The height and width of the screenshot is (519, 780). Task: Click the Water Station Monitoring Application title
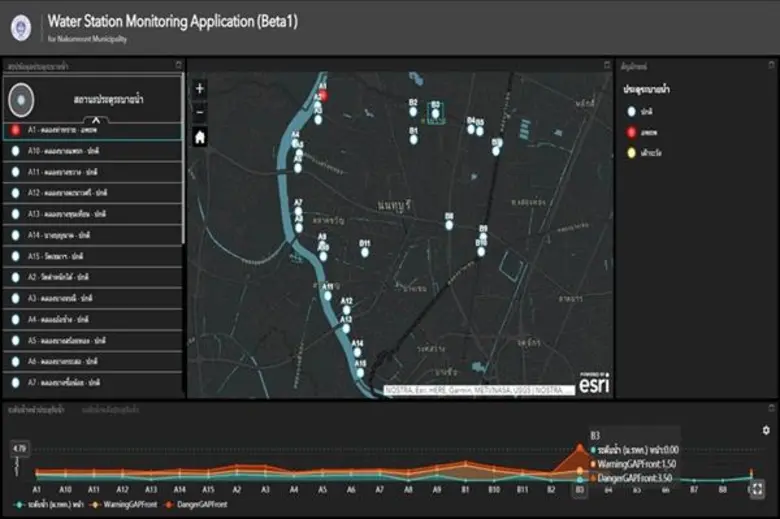click(x=173, y=21)
